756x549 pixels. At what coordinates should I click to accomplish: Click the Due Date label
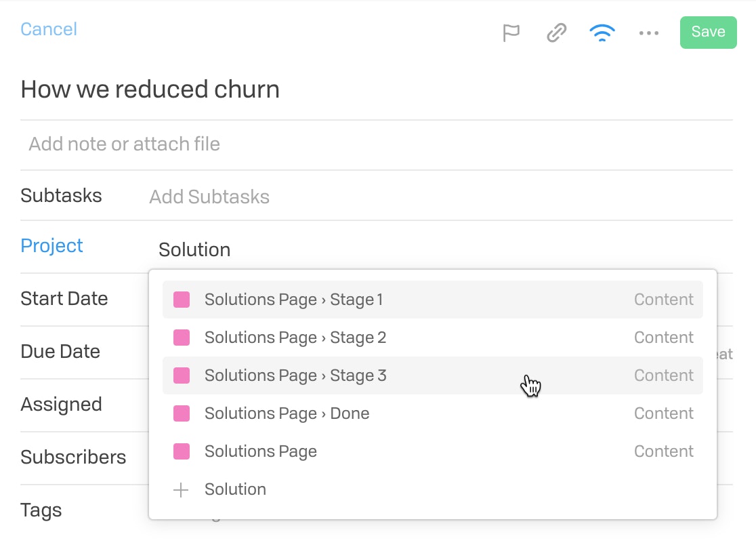tap(60, 352)
